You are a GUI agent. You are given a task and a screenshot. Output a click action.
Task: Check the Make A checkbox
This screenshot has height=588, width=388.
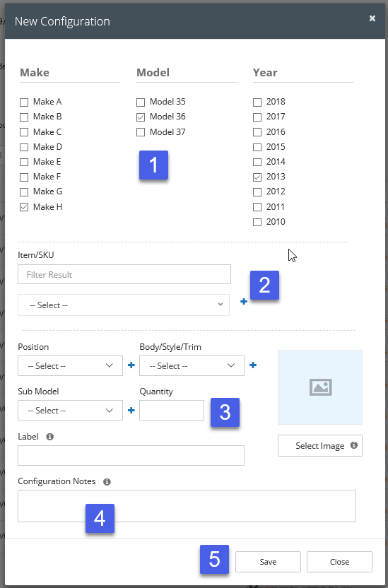click(24, 102)
